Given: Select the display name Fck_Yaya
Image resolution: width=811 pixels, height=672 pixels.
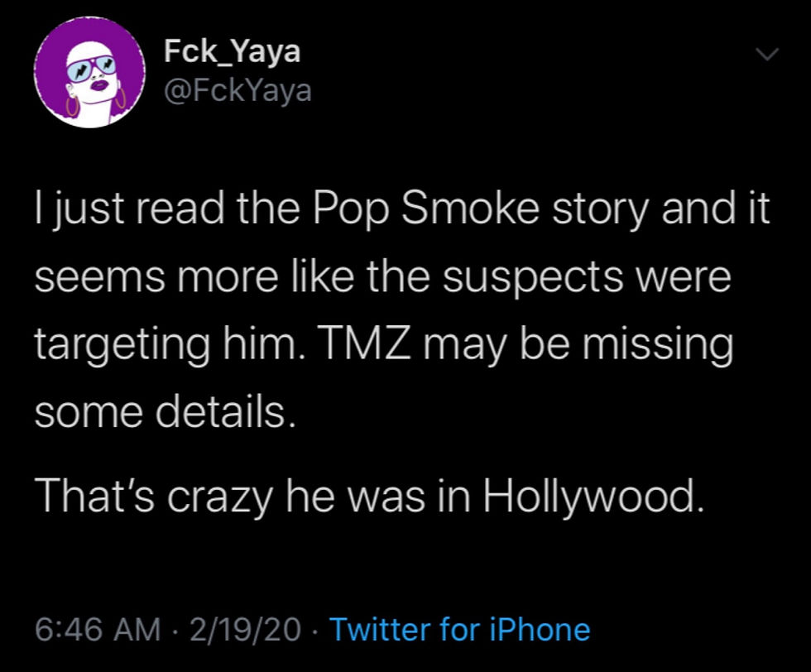Looking at the screenshot, I should [x=232, y=50].
